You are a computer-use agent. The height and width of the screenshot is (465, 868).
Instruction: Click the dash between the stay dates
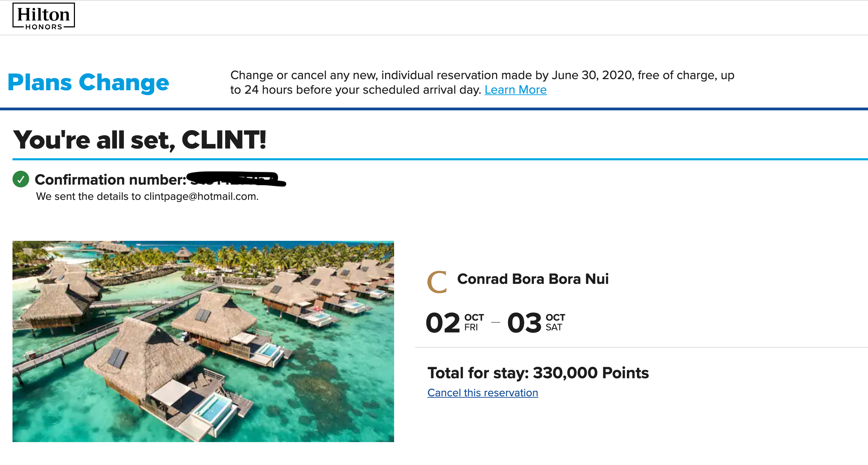click(x=496, y=322)
